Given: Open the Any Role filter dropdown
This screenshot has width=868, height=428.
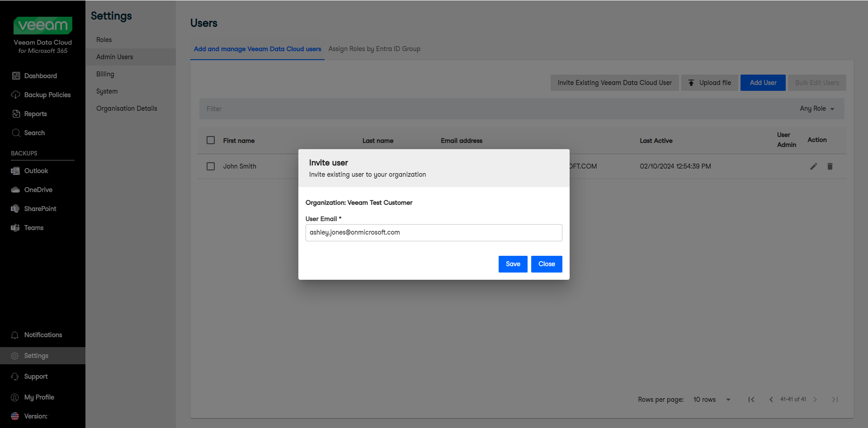Looking at the screenshot, I should 817,108.
